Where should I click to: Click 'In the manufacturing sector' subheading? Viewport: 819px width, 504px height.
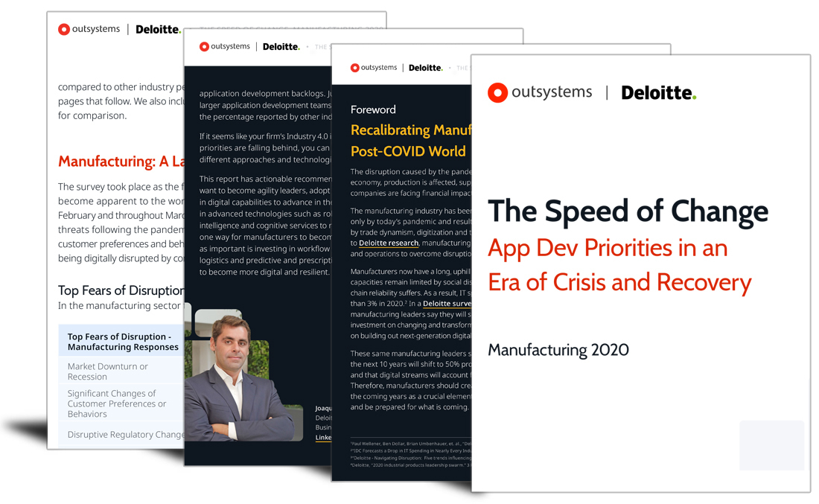pos(119,305)
